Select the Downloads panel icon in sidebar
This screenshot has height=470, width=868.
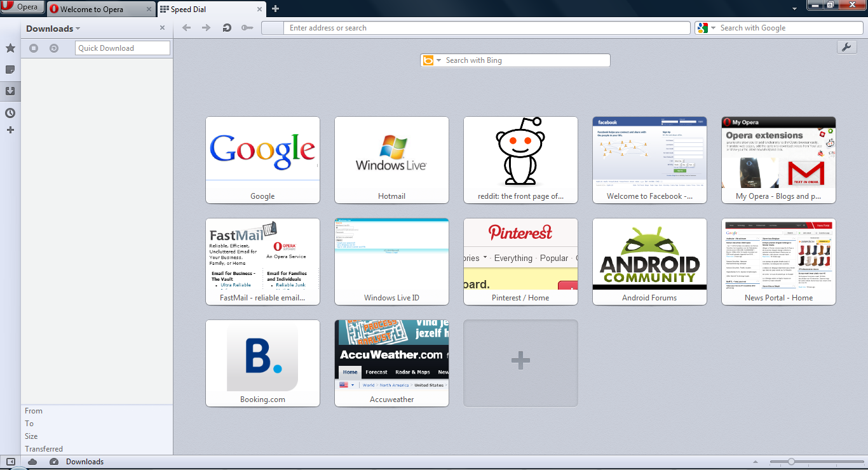[x=10, y=91]
